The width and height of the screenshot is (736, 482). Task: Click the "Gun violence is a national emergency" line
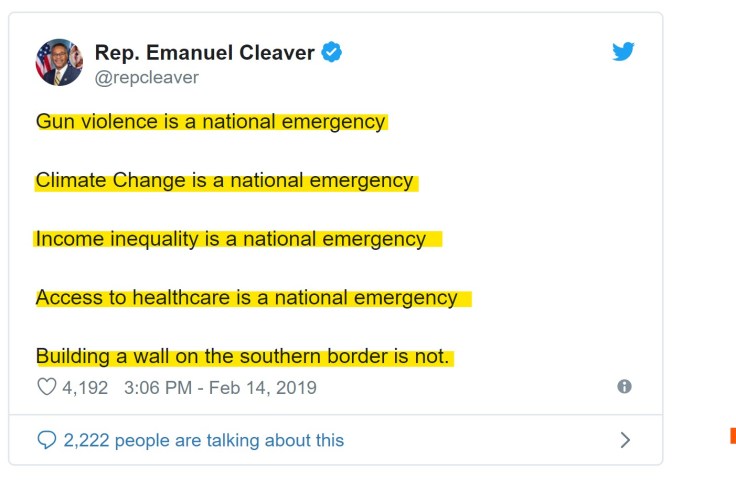coord(210,122)
